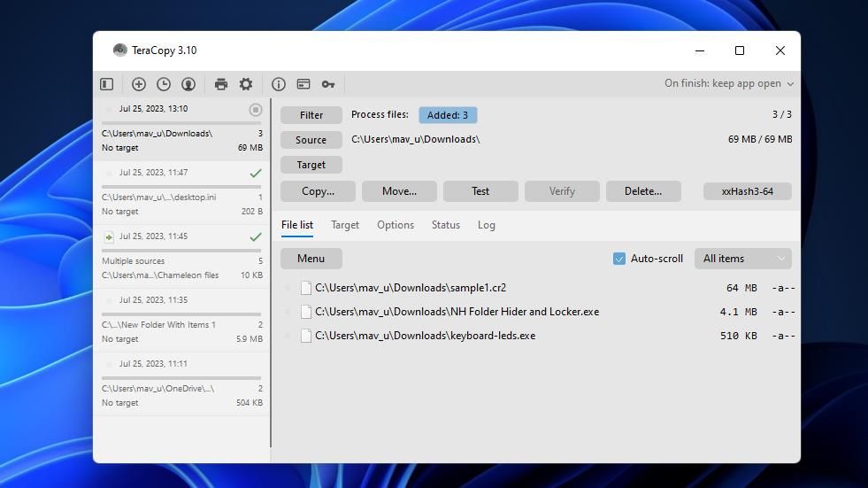Switch to the Options tab

click(396, 225)
